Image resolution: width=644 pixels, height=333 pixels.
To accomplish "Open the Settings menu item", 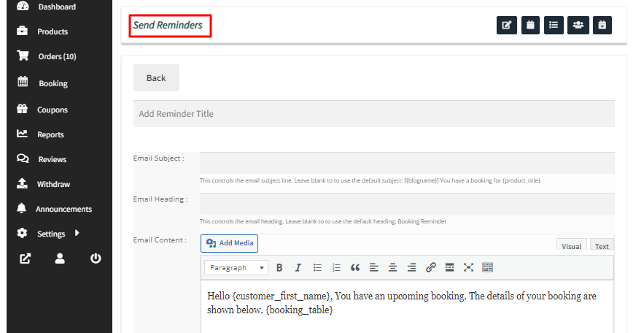I will point(51,234).
